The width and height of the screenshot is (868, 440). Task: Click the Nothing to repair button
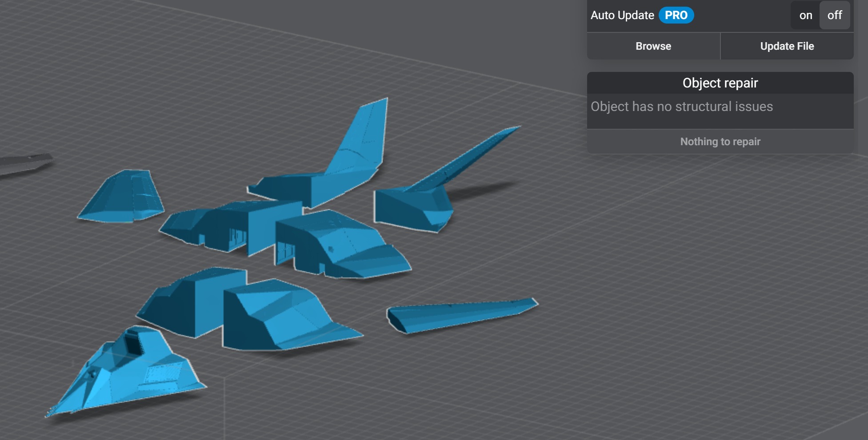coord(720,142)
